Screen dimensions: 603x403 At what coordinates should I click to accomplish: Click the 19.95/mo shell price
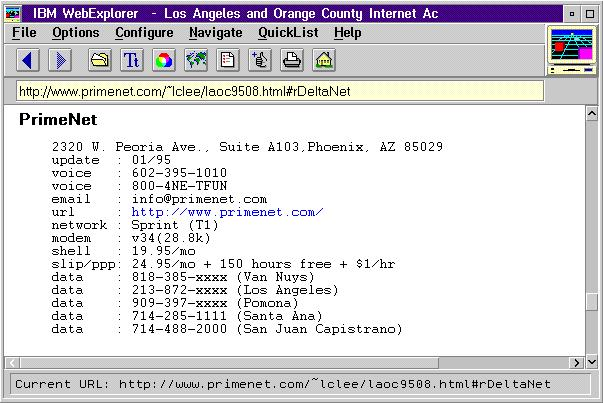[x=163, y=251]
